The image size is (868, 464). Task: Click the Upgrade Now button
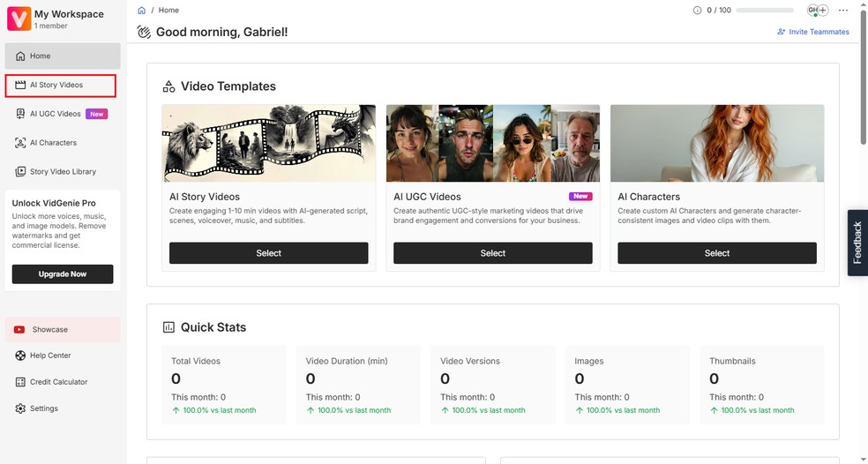coord(63,274)
